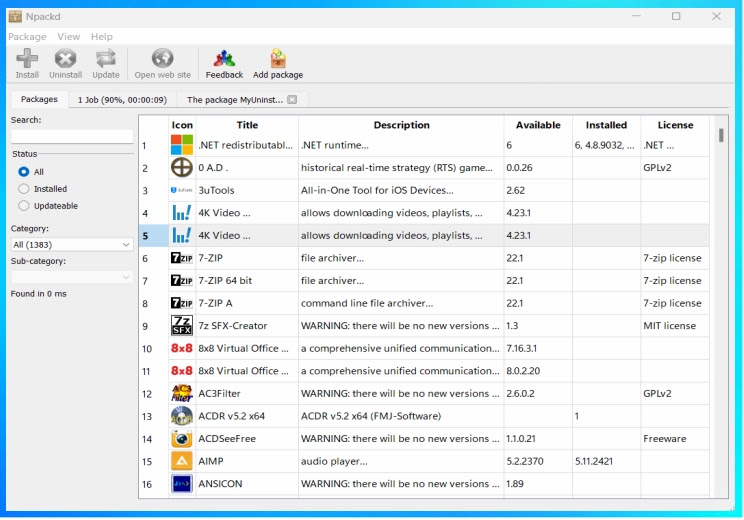Click 'historical real-time strategy (RTS) game...' description
The height and width of the screenshot is (520, 744).
click(x=397, y=167)
